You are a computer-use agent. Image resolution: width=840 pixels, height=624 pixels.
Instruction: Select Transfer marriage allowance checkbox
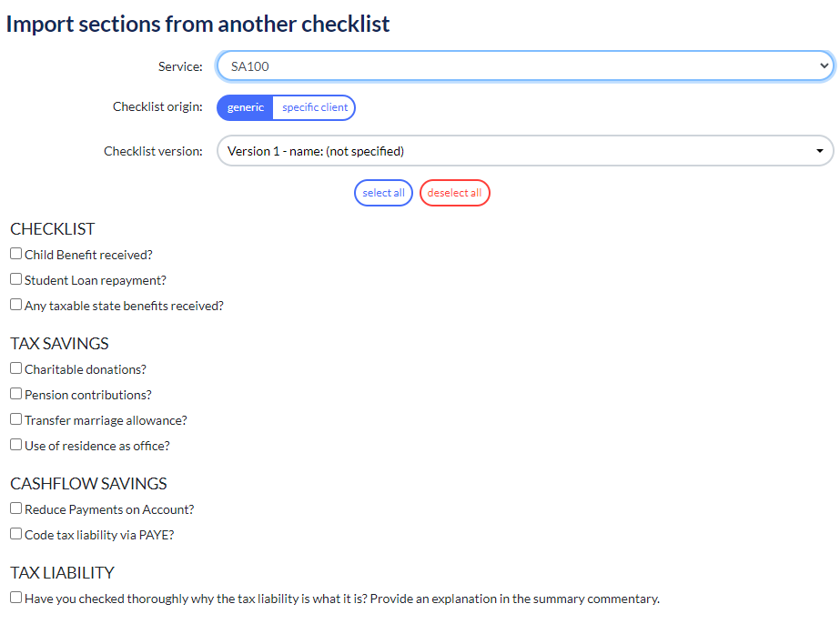16,418
